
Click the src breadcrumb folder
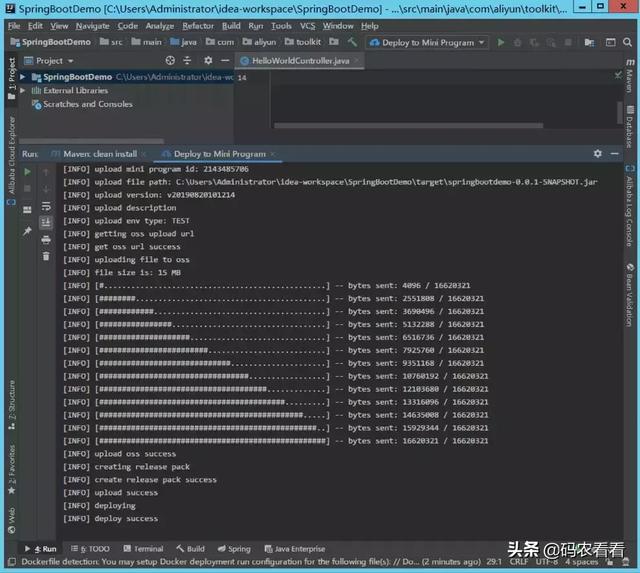click(111, 42)
